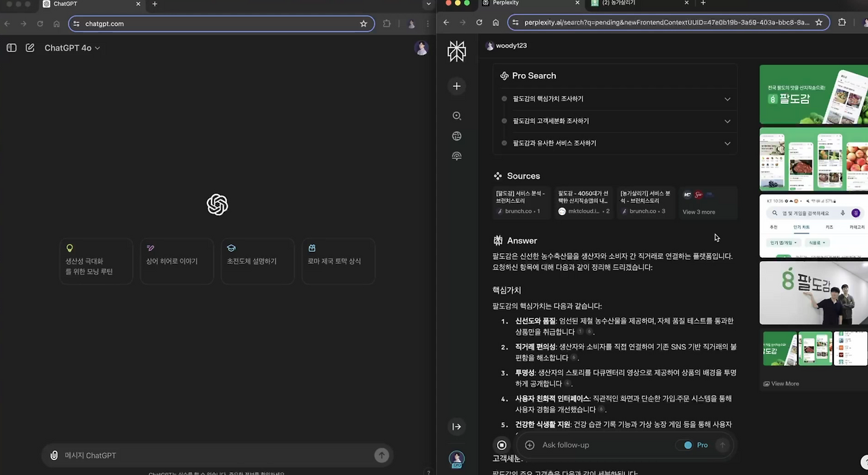Viewport: 868px width, 475px height.
Task: Switch to the (2) 농가살리기 browser tab
Action: point(639,3)
